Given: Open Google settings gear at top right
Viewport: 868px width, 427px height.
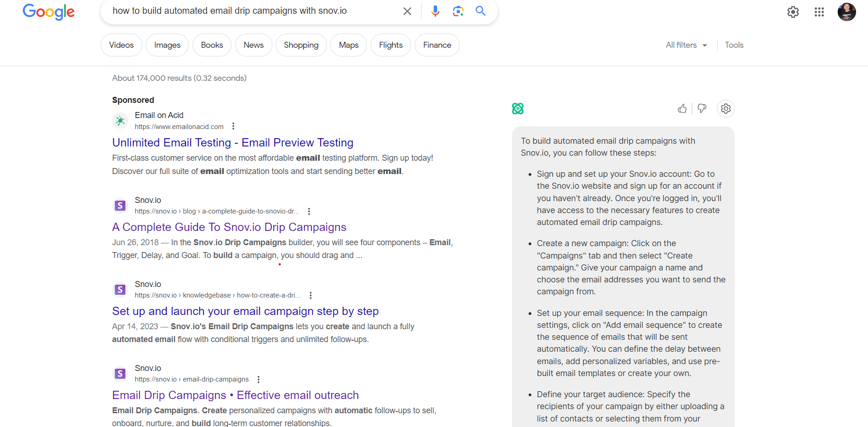Looking at the screenshot, I should (793, 12).
